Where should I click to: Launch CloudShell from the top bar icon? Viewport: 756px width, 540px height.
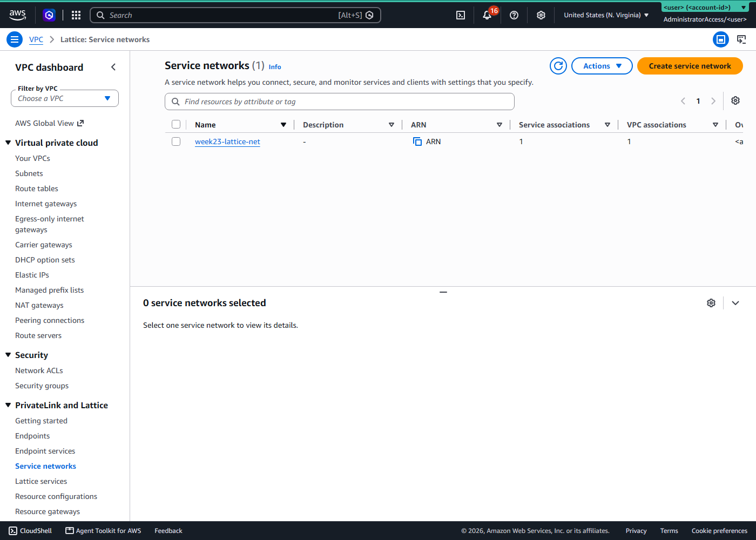(x=461, y=15)
